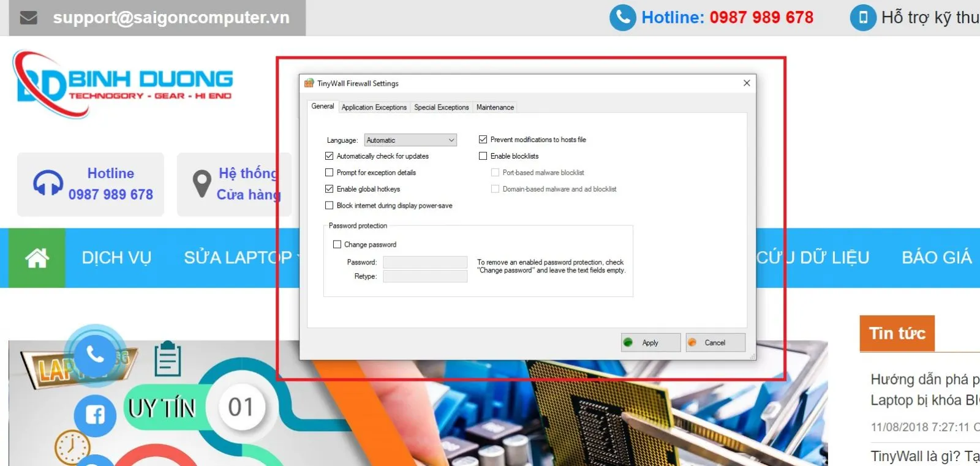Image resolution: width=980 pixels, height=466 pixels.
Task: Enable Prompt for exception details
Action: tap(330, 173)
